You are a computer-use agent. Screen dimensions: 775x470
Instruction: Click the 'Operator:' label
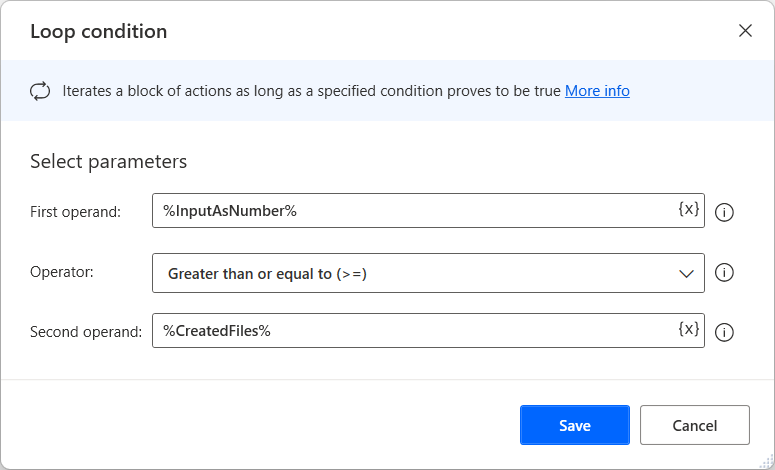(62, 271)
